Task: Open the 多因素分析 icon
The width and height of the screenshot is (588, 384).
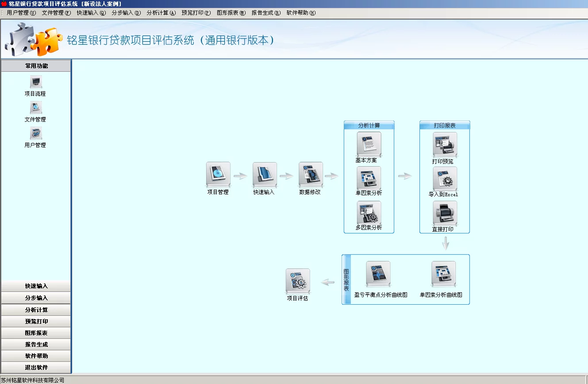Action: pos(369,213)
